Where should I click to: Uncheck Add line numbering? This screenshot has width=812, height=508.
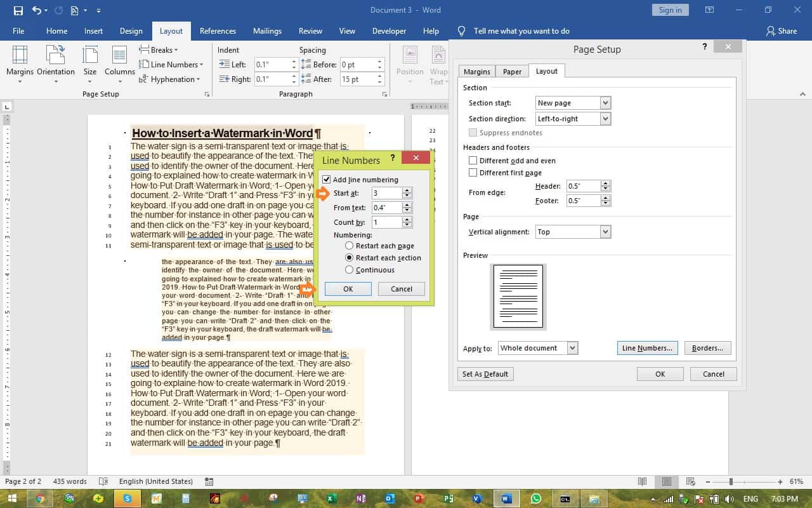click(x=326, y=179)
